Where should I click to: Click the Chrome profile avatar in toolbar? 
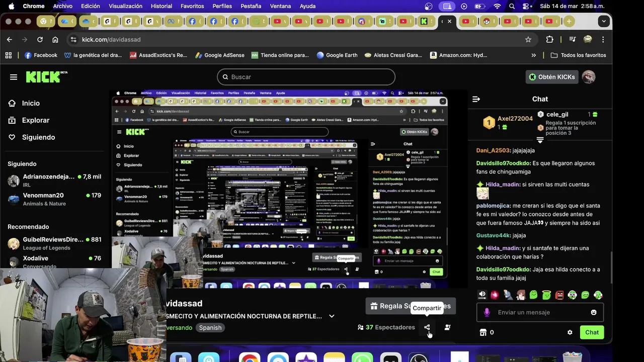pos(588,39)
